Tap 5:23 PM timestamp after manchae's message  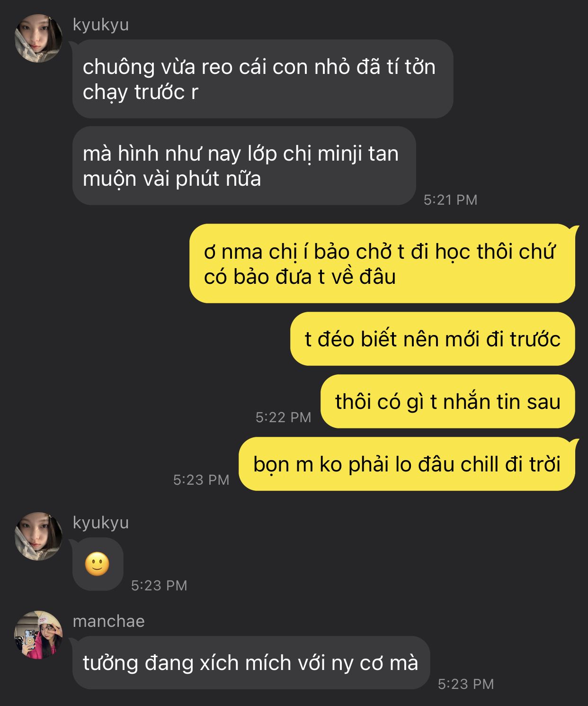(466, 684)
